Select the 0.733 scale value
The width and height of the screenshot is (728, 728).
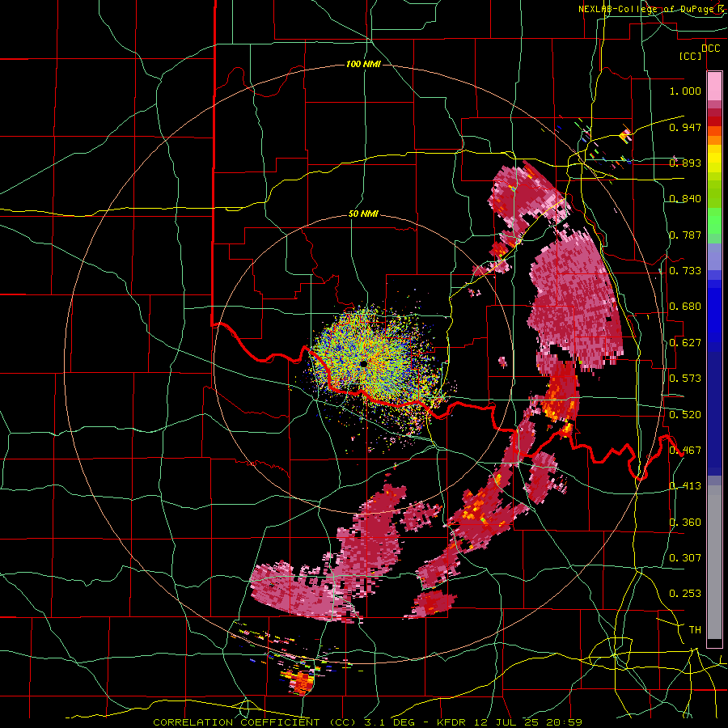coord(685,271)
